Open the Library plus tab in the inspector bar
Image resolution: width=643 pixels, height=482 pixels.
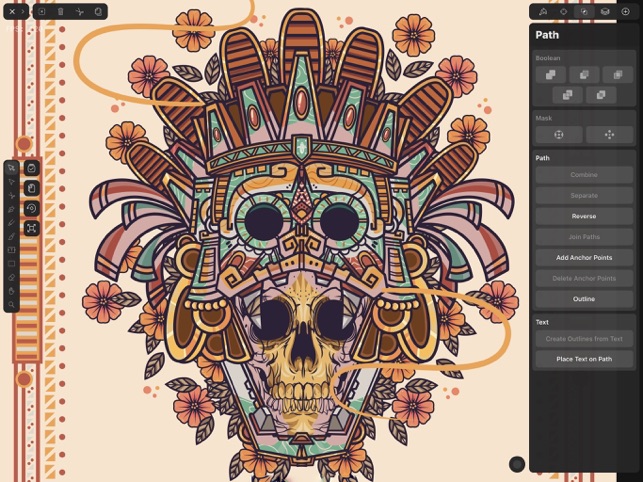pos(625,12)
